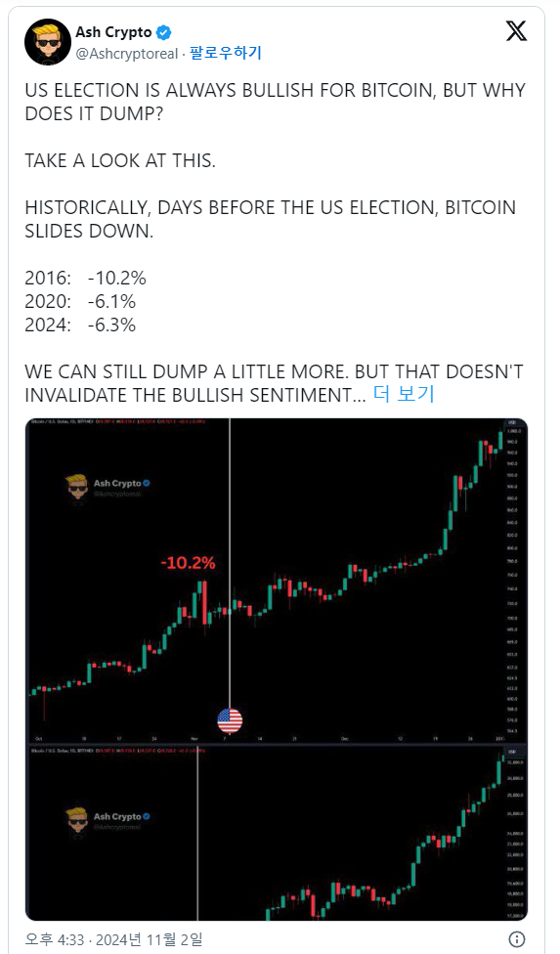560x954 pixels.
Task: Click the US flag icon on chart
Action: [x=230, y=721]
